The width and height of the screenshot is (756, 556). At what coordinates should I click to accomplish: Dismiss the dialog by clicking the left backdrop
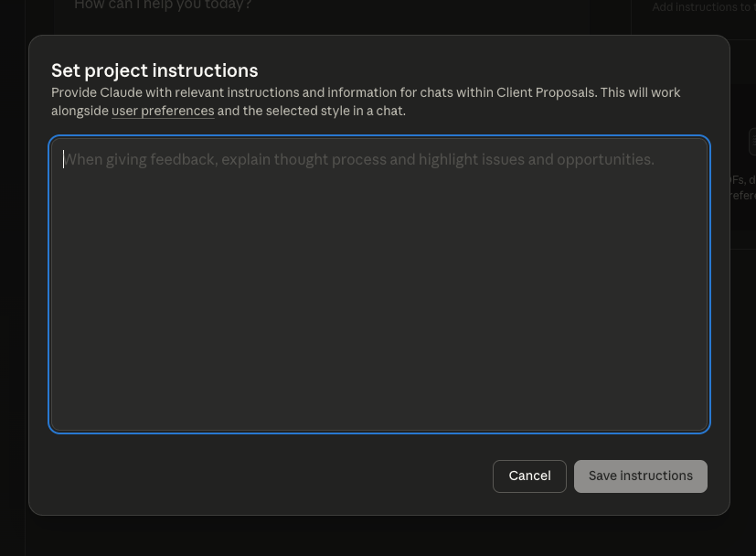13,274
